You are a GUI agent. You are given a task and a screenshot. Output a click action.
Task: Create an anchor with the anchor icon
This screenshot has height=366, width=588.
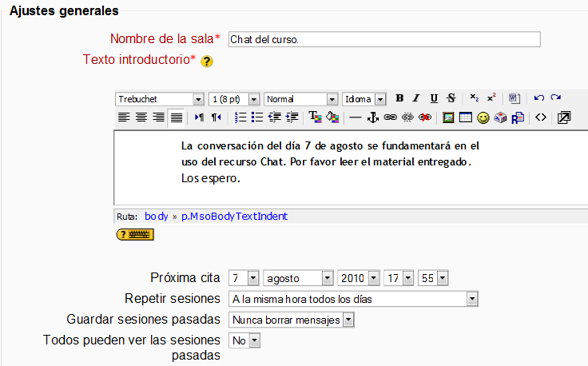click(x=372, y=117)
